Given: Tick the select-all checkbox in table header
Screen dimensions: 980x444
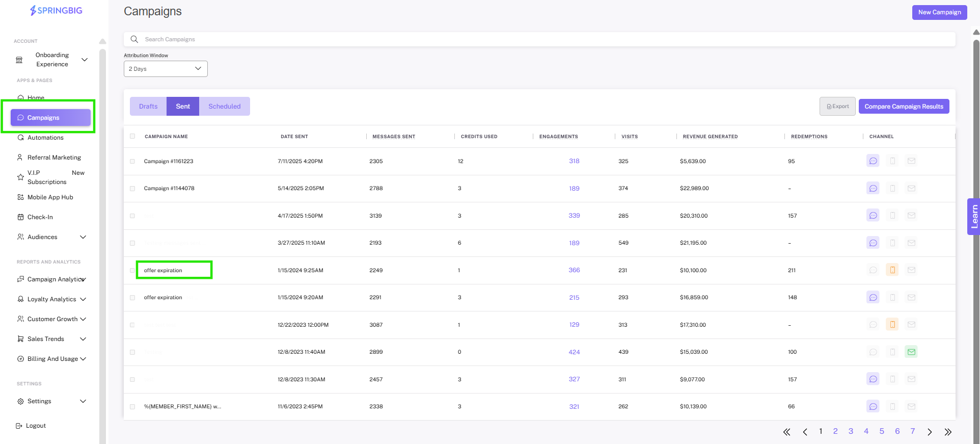Looking at the screenshot, I should click(132, 136).
